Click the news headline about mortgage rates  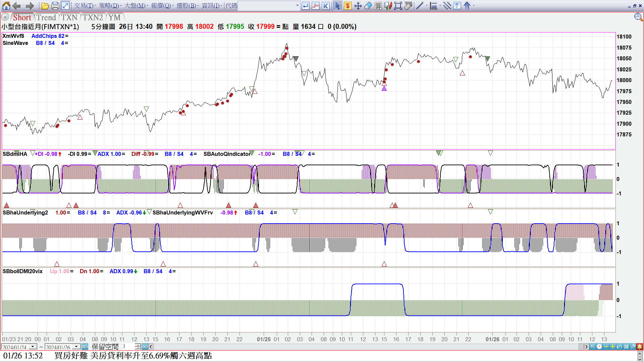coord(133,356)
